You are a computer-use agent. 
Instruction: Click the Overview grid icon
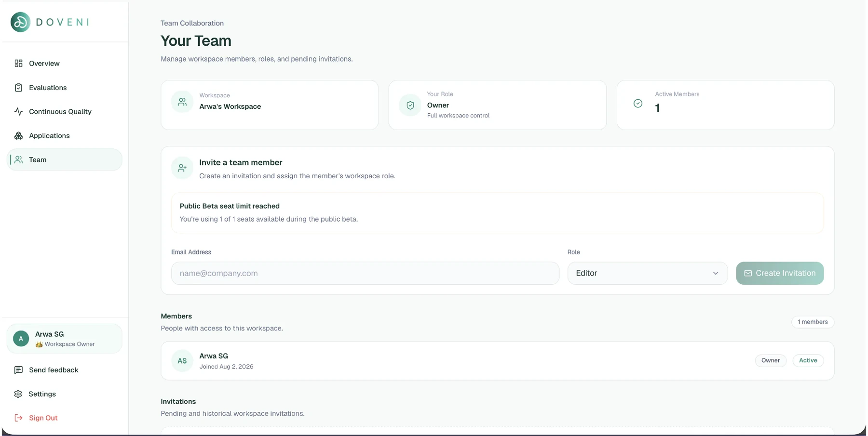18,64
